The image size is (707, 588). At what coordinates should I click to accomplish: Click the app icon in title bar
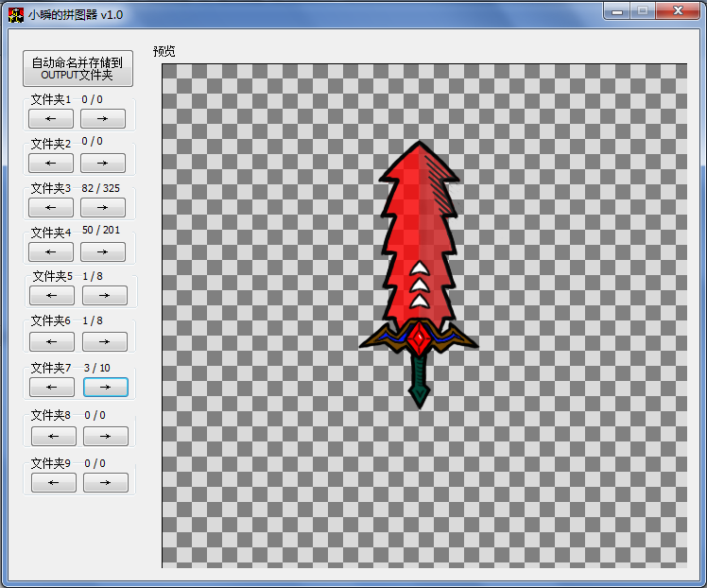coord(16,15)
